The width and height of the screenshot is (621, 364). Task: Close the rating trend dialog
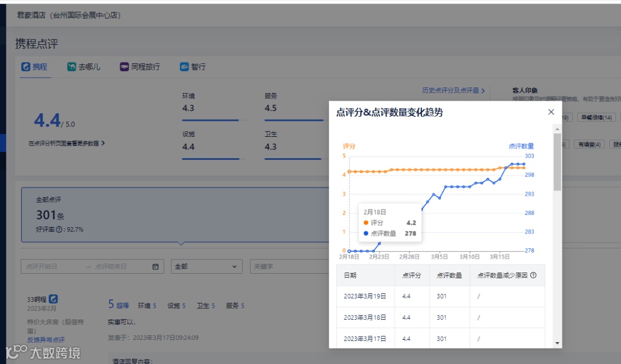[x=551, y=112]
